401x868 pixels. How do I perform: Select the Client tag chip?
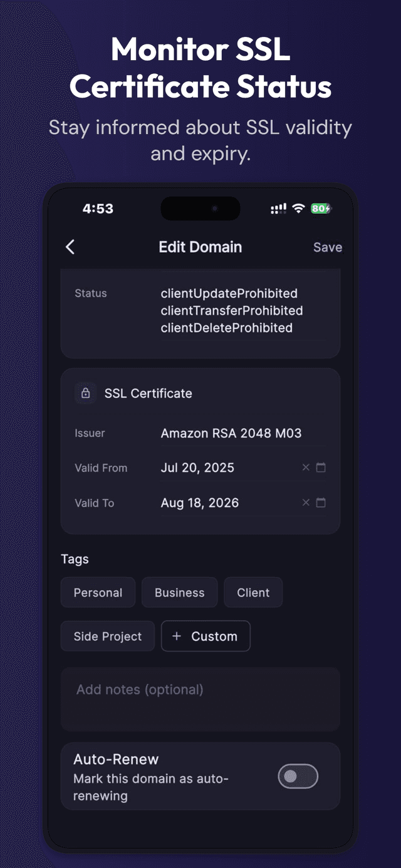pos(253,592)
